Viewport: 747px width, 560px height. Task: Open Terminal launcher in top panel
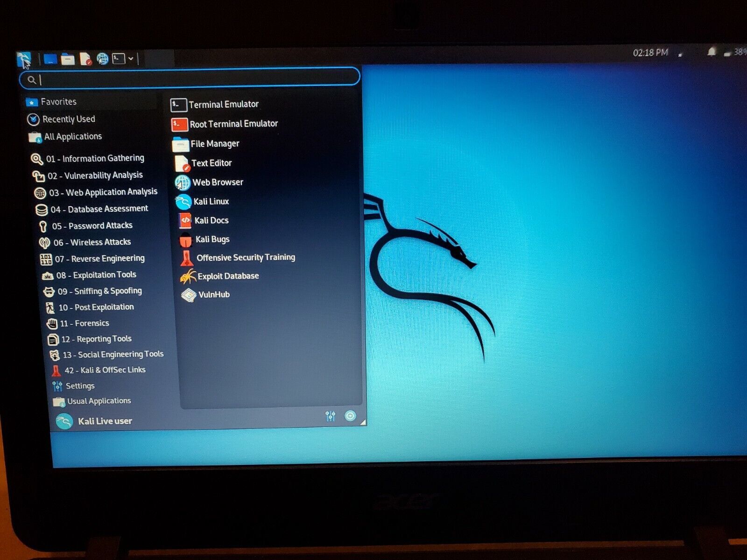point(119,59)
